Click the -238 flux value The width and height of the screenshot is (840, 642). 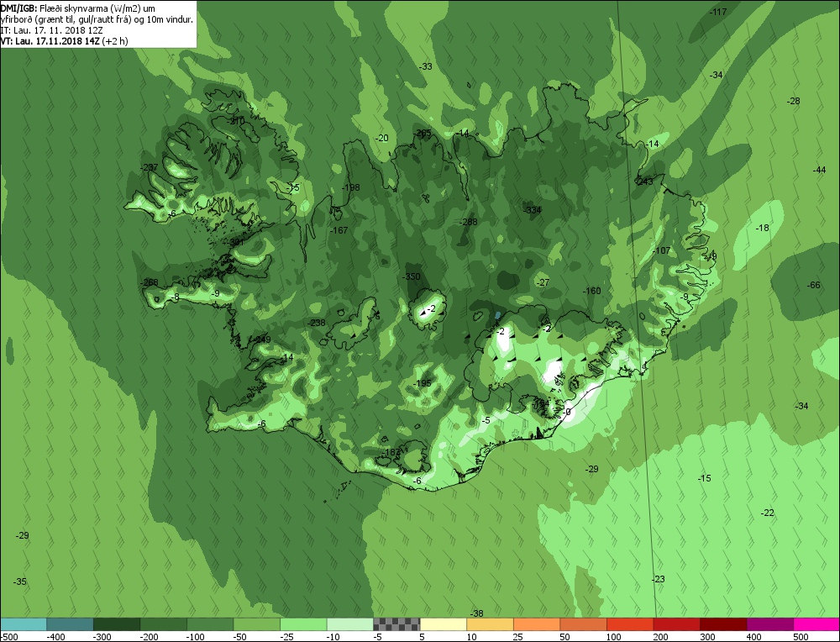pos(317,323)
